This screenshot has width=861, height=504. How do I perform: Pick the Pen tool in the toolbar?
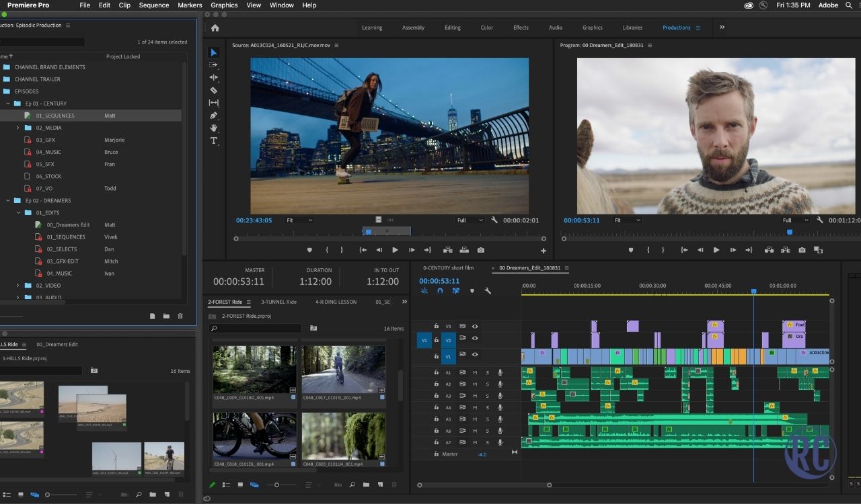pyautogui.click(x=214, y=116)
